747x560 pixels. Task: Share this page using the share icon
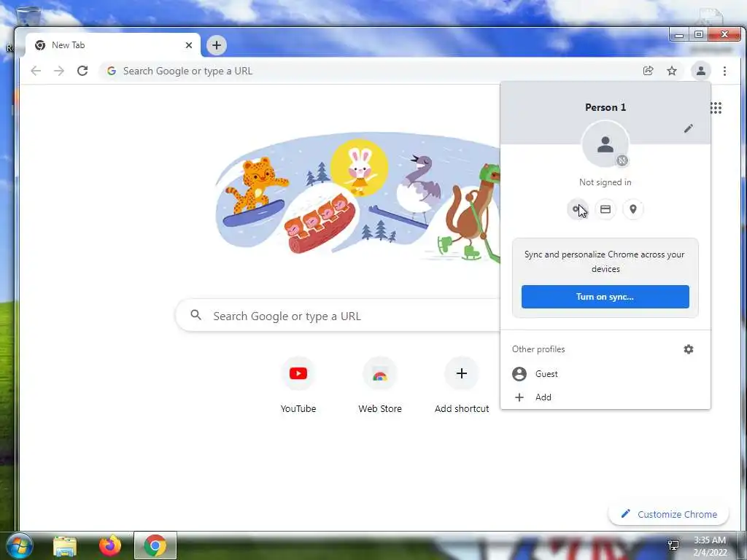tap(648, 71)
